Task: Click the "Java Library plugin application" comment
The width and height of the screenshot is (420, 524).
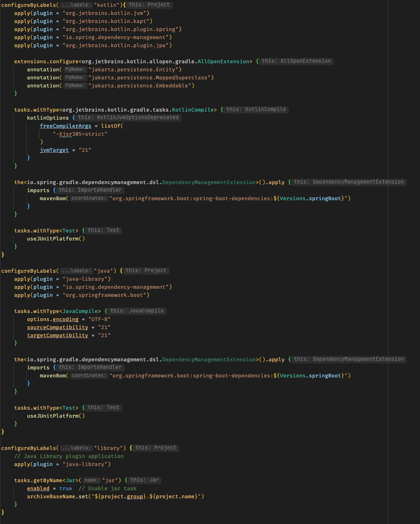Action: [69, 456]
